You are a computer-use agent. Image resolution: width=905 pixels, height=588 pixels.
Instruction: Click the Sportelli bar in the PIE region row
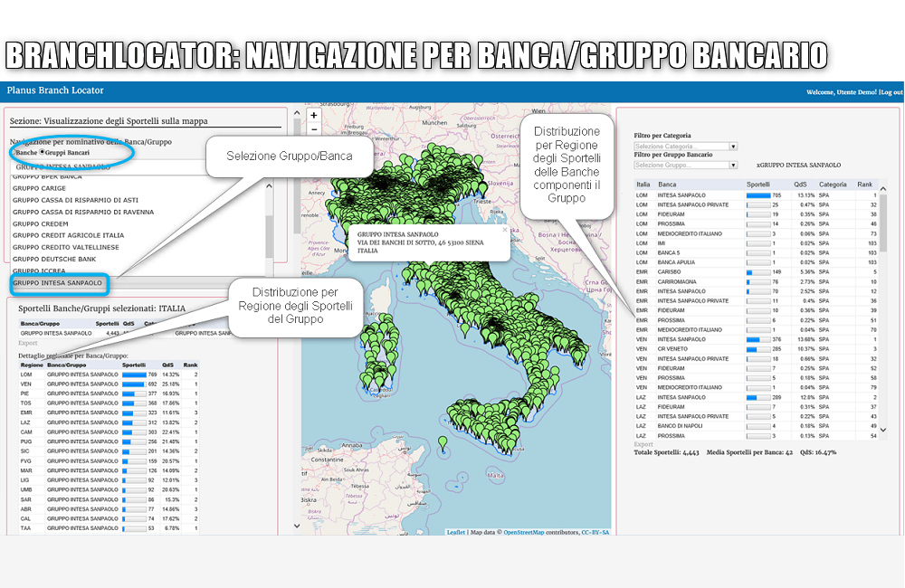pos(134,394)
